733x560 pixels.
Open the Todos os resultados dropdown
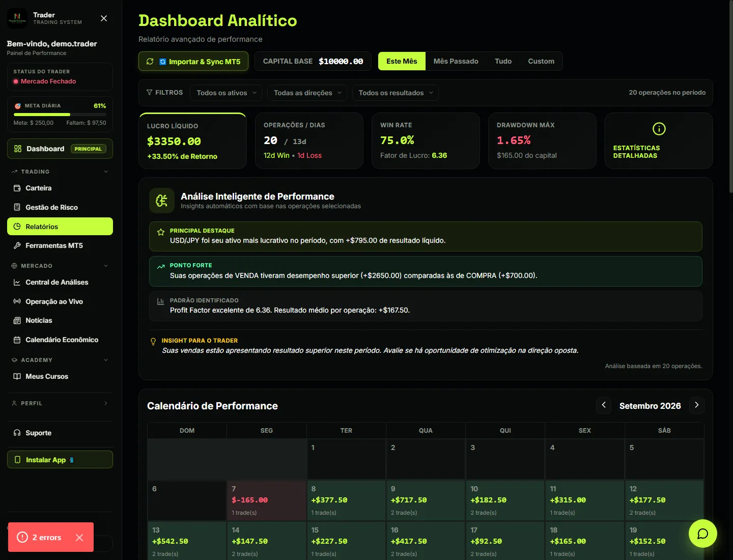pyautogui.click(x=396, y=93)
